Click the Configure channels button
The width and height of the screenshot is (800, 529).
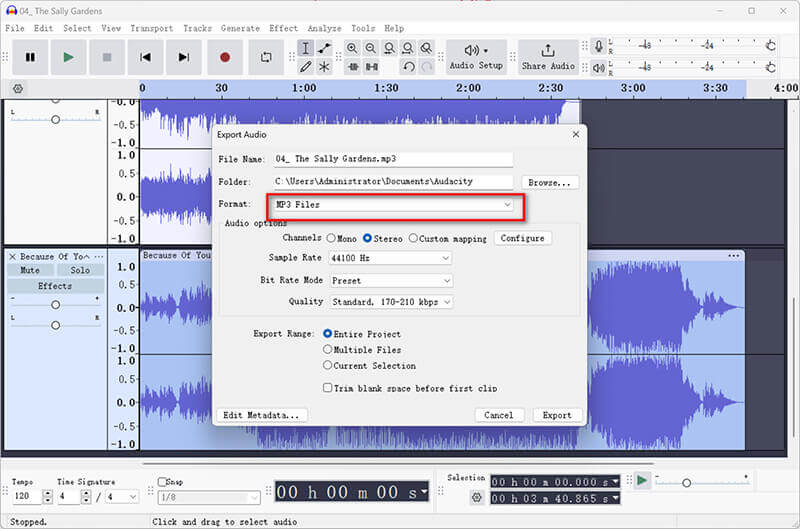tap(522, 238)
